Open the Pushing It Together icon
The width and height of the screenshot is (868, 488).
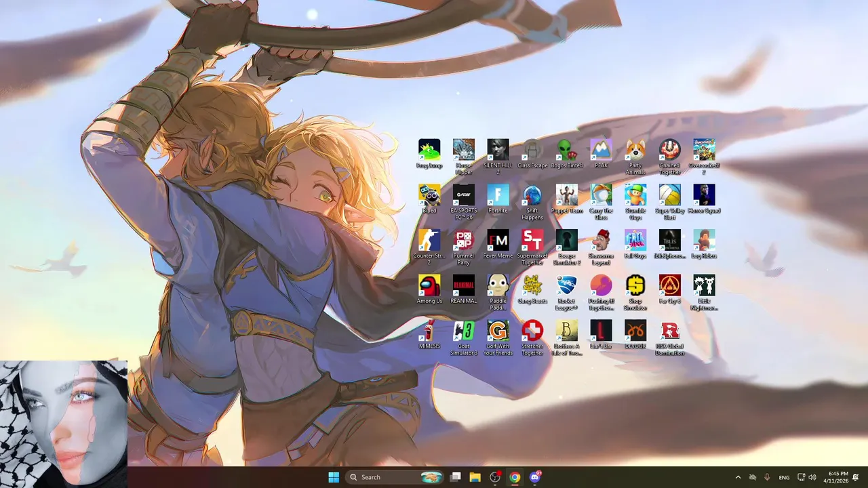click(601, 293)
